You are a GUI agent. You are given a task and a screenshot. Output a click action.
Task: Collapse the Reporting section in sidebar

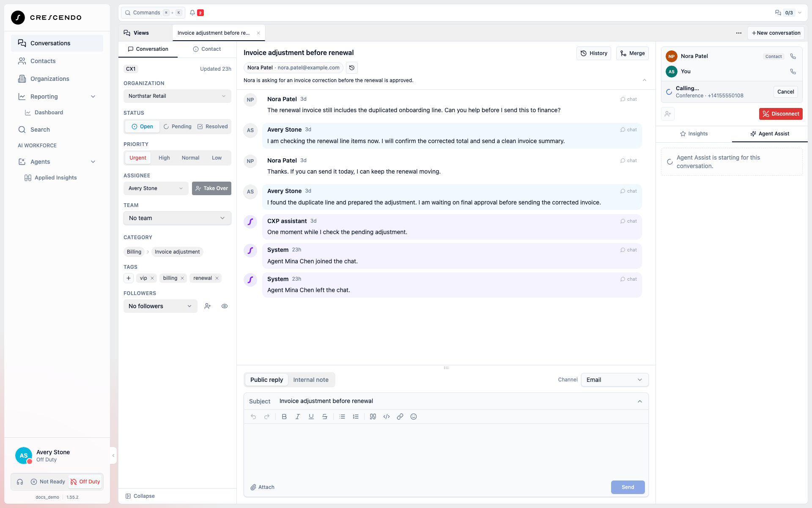pyautogui.click(x=93, y=97)
